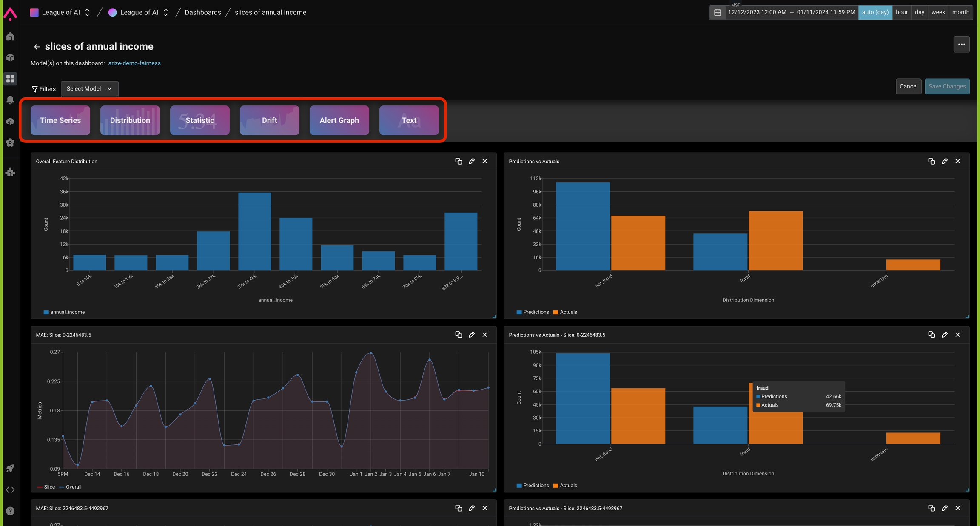This screenshot has width=980, height=526.
Task: Open the three-dot more options menu
Action: point(961,44)
